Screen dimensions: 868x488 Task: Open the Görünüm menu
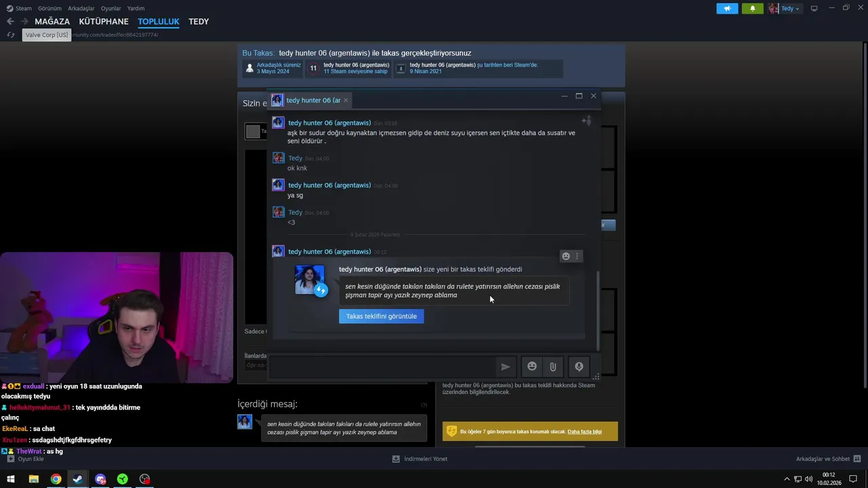pyautogui.click(x=50, y=9)
